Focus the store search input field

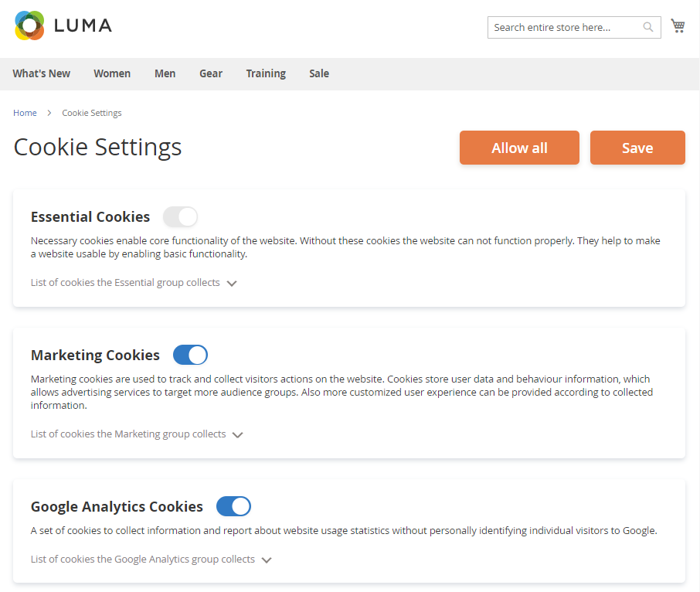[x=566, y=27]
